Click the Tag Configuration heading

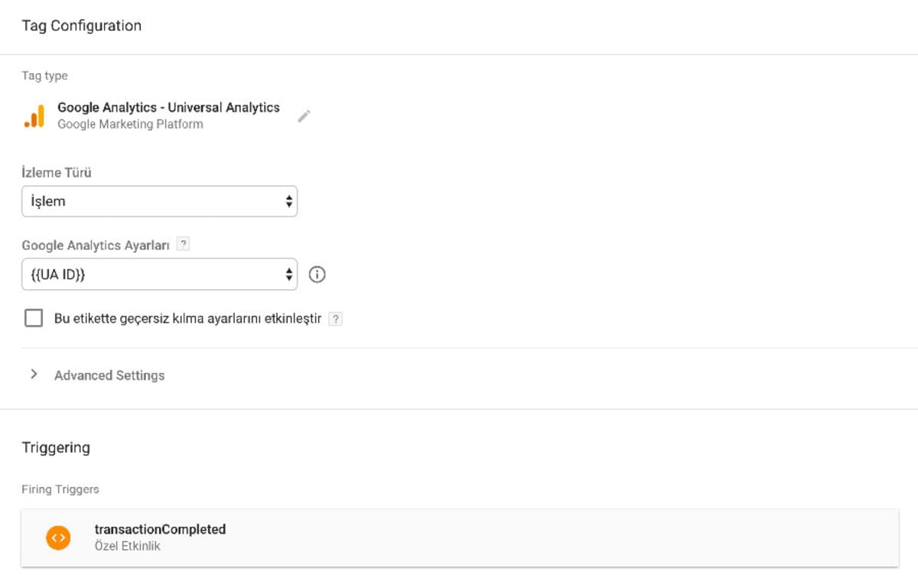pos(81,26)
